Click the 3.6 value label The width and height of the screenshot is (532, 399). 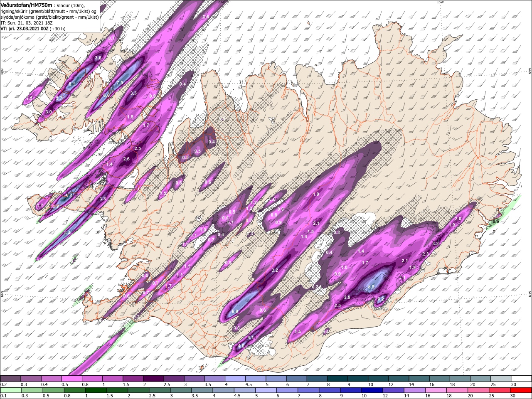(98, 58)
